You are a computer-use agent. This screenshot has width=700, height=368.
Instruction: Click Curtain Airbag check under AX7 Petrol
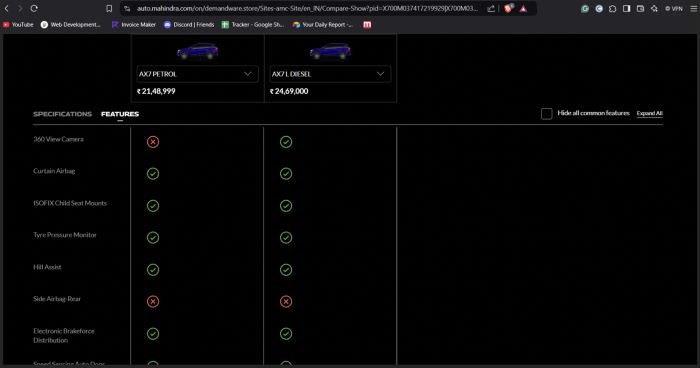click(153, 173)
